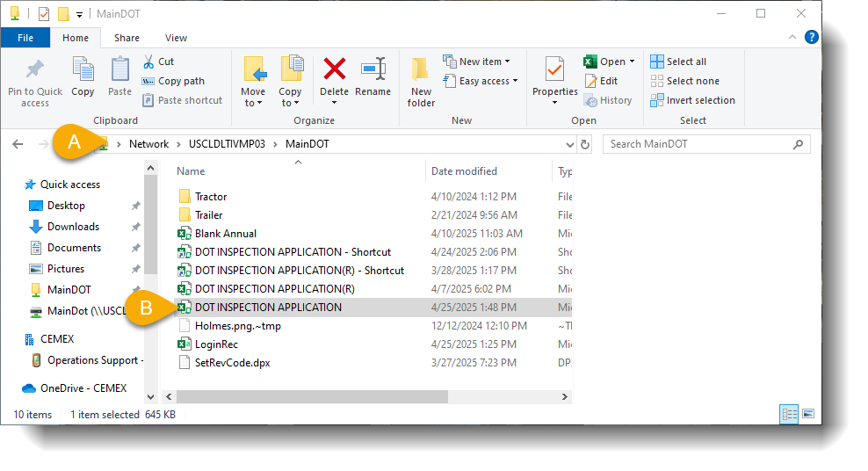
Task: Open Documents in navigation pane
Action: click(74, 248)
